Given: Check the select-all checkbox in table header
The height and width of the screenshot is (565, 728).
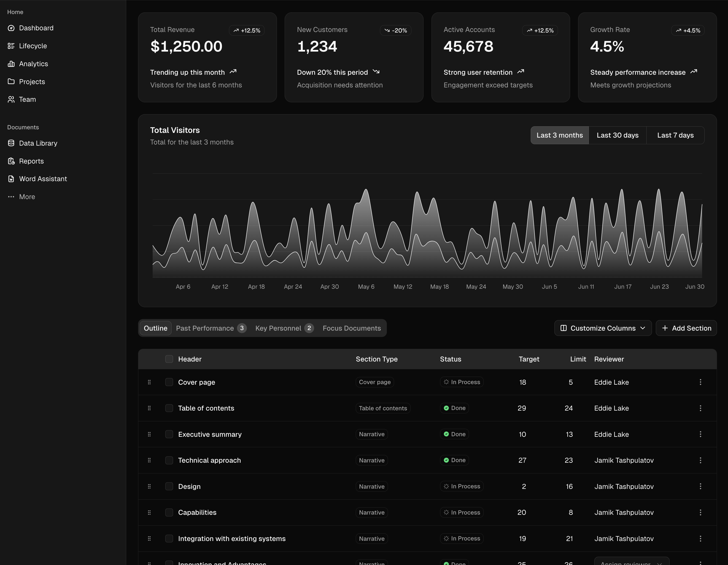Looking at the screenshot, I should pyautogui.click(x=169, y=359).
